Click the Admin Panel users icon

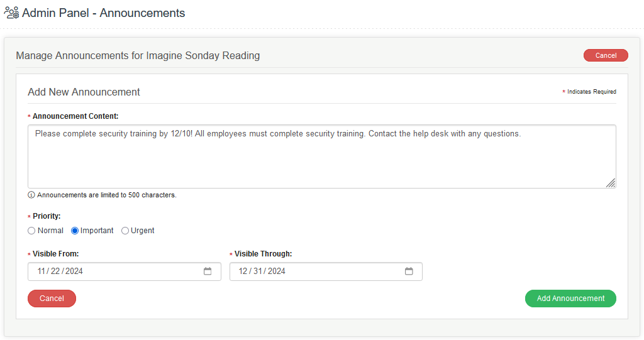(11, 13)
